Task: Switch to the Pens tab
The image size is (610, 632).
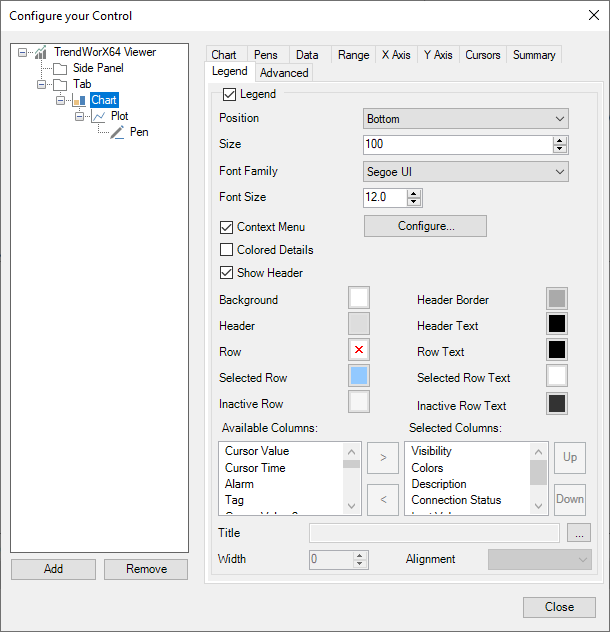Action: point(266,55)
